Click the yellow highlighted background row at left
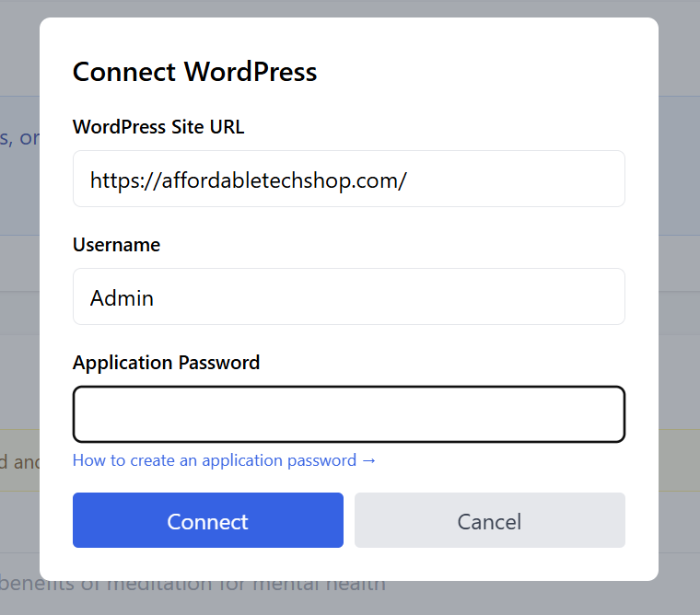The image size is (700, 615). tap(18, 459)
